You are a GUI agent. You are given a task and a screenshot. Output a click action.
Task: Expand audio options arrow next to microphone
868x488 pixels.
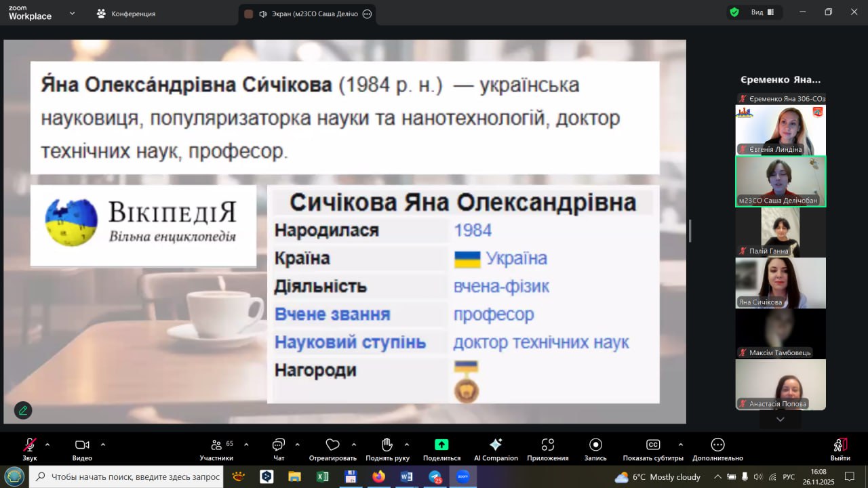pos(47,445)
